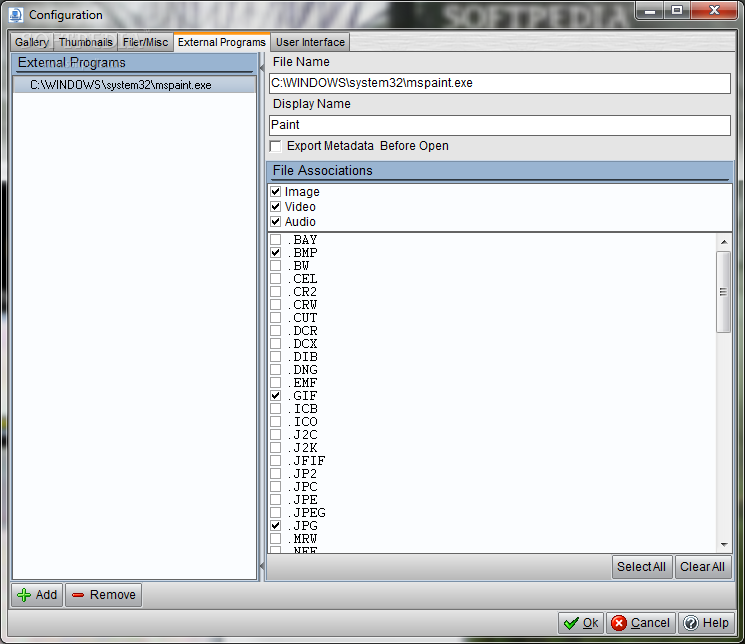This screenshot has width=745, height=644.
Task: Click the Configuration app icon in title bar
Action: 15,15
